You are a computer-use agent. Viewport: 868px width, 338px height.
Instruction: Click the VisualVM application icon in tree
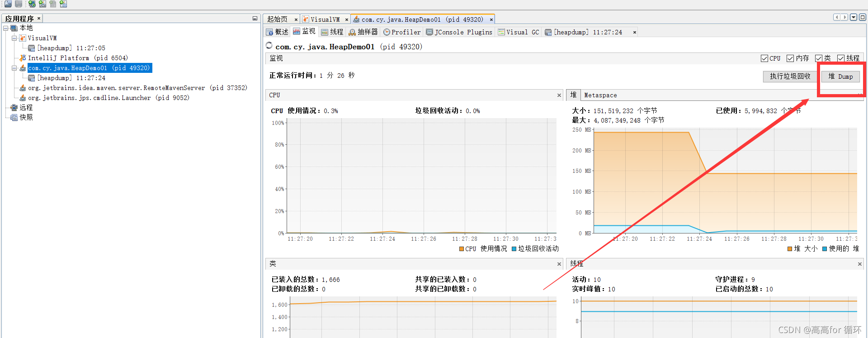pos(23,38)
